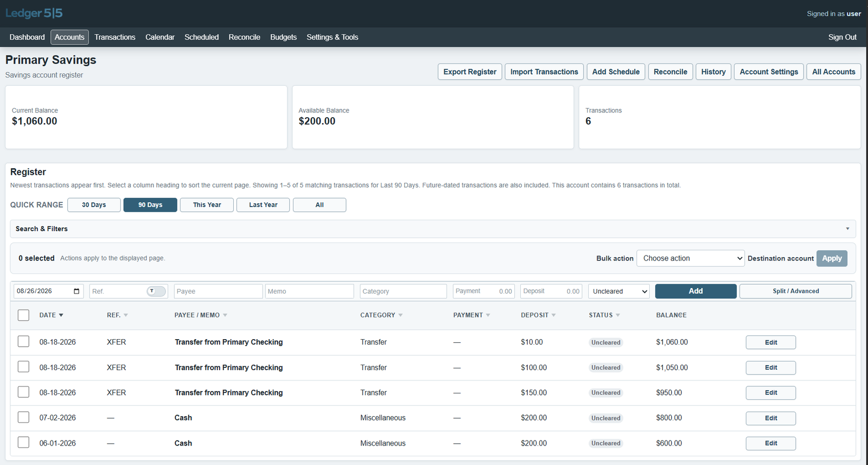Sort register by Payment column
The image size is (868, 465).
471,315
